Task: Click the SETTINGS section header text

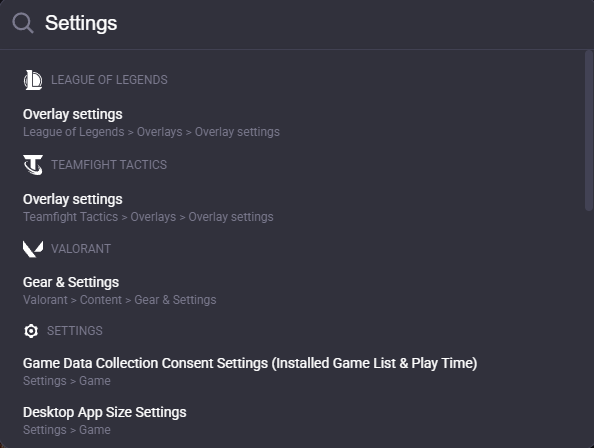Action: [x=75, y=331]
